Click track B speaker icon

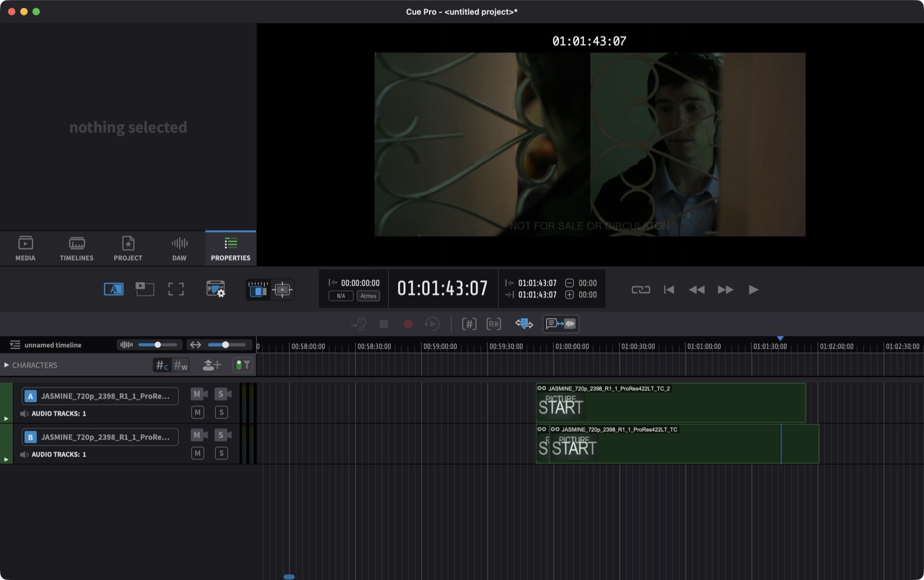pyautogui.click(x=24, y=455)
